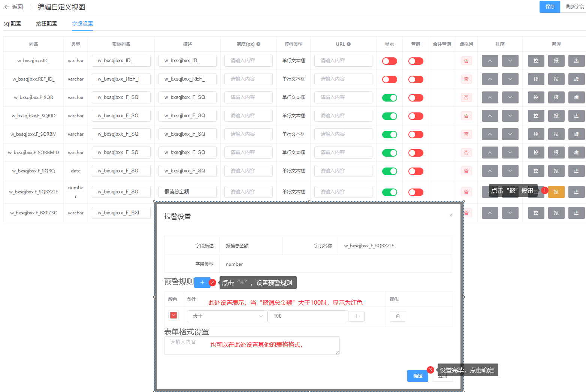This screenshot has width=586, height=392.
Task: Click the info icon beside 宽度(px) header
Action: (x=259, y=44)
